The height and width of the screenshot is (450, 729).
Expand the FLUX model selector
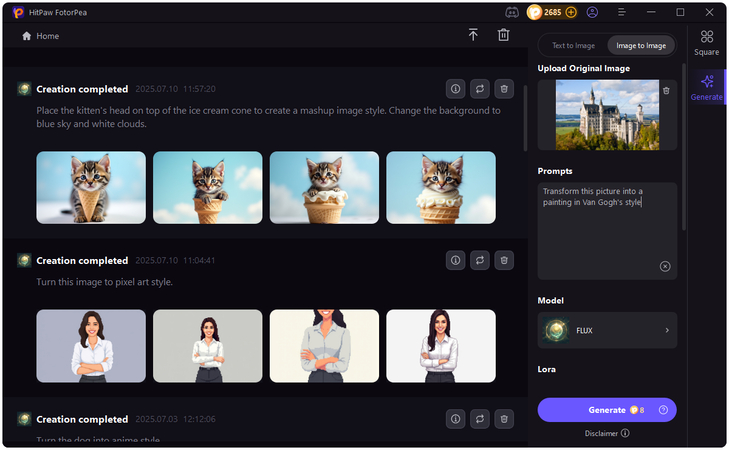pyautogui.click(x=607, y=330)
